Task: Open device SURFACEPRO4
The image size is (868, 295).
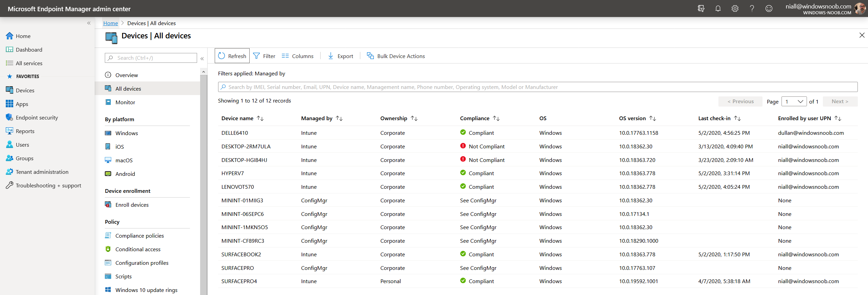Action: click(x=239, y=281)
